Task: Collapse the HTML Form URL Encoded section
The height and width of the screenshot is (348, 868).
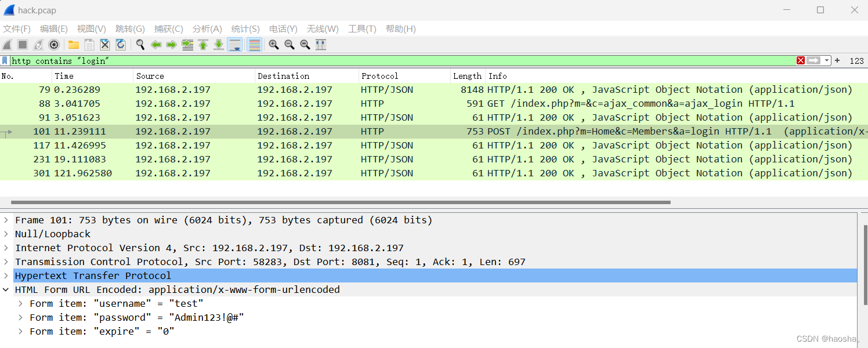Action: coord(5,289)
